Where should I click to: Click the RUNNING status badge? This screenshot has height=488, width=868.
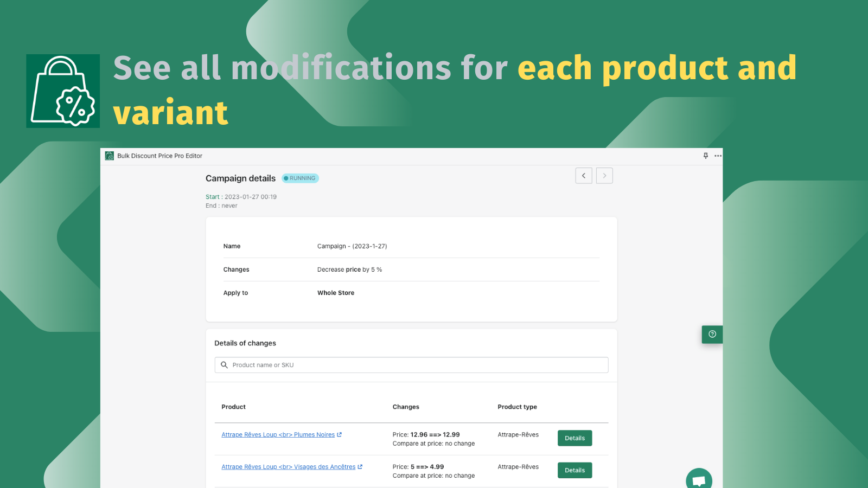coord(300,178)
